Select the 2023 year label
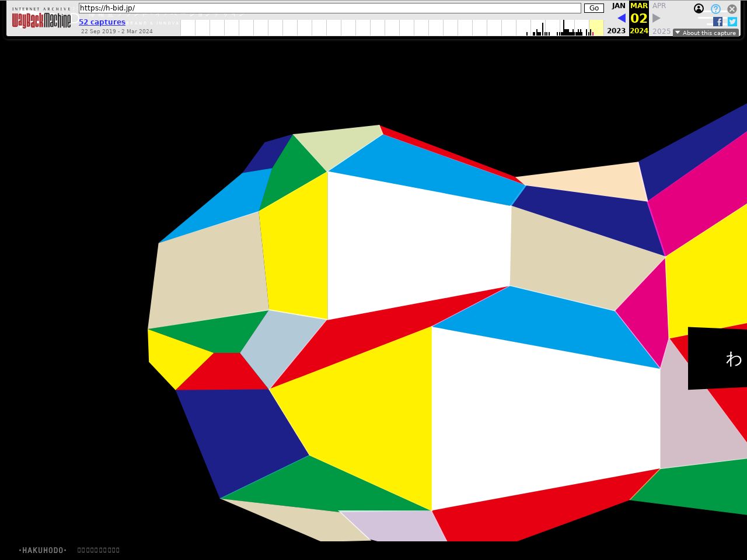 (x=616, y=31)
